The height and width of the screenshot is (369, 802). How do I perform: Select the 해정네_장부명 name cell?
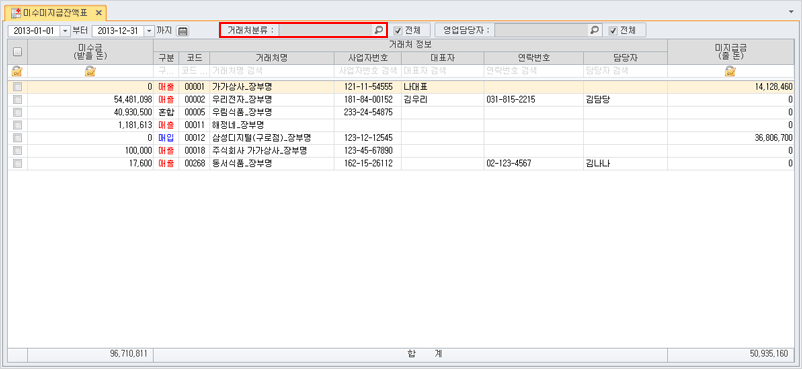click(x=272, y=125)
